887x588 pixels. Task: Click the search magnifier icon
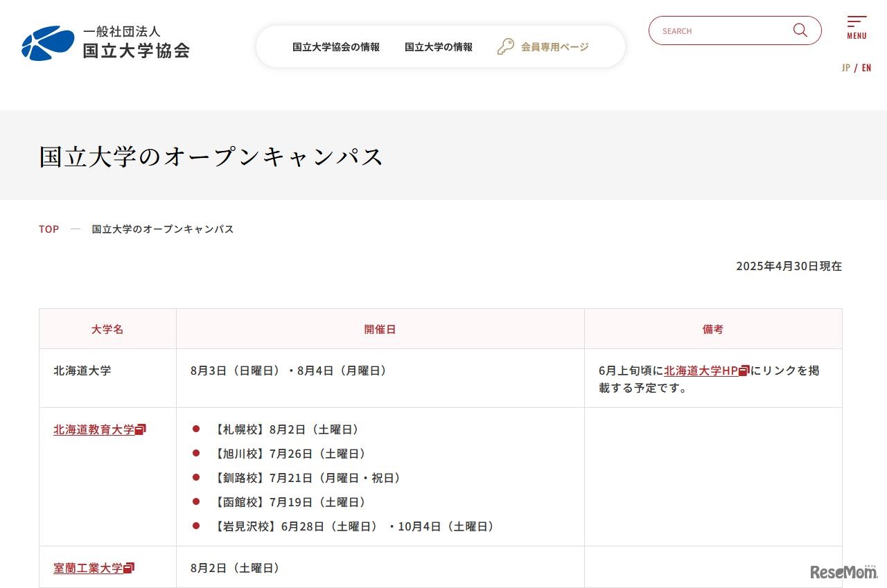tap(800, 30)
